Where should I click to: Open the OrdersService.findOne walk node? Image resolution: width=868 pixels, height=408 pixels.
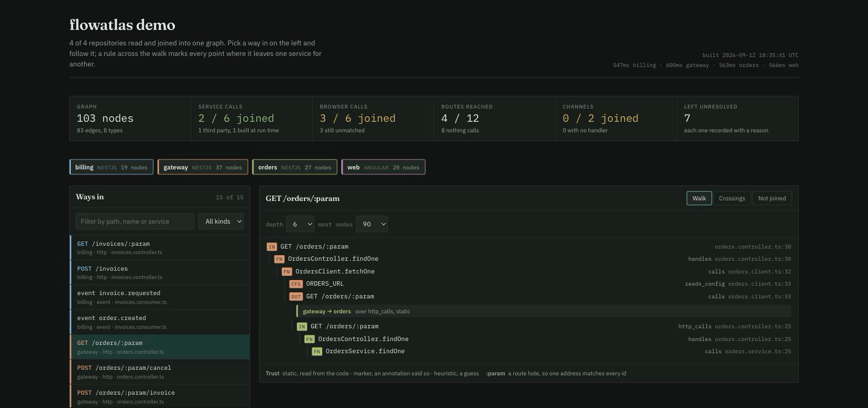(x=365, y=352)
